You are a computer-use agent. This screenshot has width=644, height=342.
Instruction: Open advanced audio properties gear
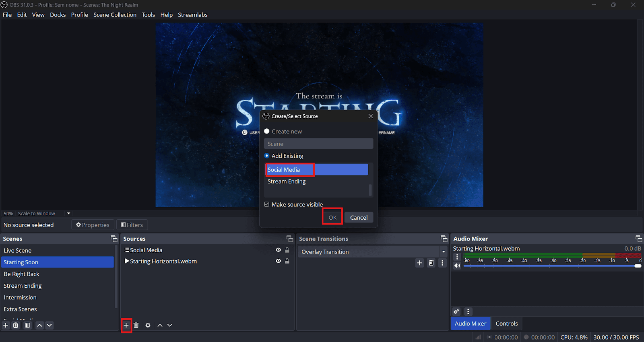(x=456, y=311)
